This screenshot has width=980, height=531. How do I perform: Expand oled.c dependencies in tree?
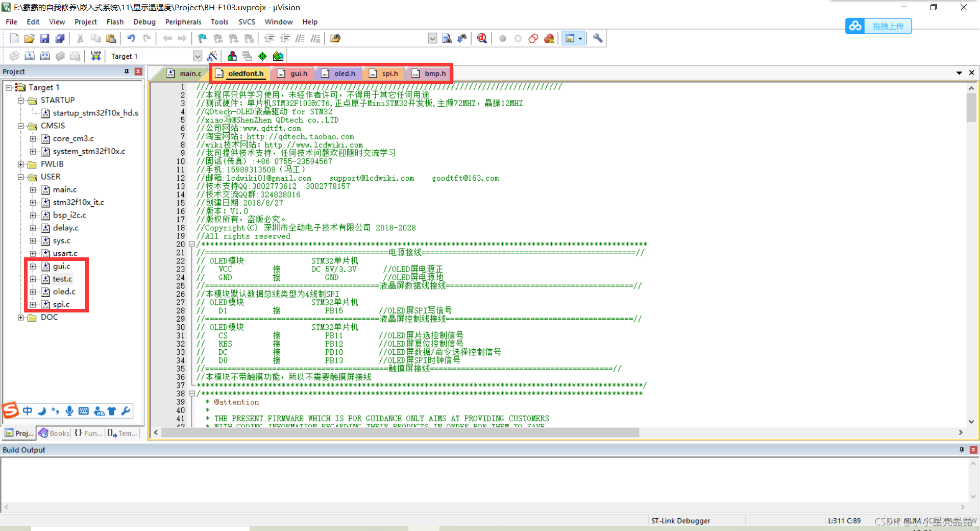coord(33,292)
